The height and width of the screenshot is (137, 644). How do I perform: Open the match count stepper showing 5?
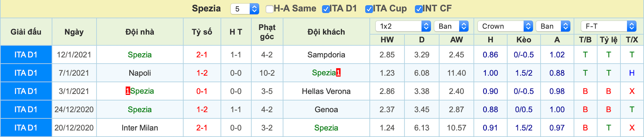coord(245,9)
